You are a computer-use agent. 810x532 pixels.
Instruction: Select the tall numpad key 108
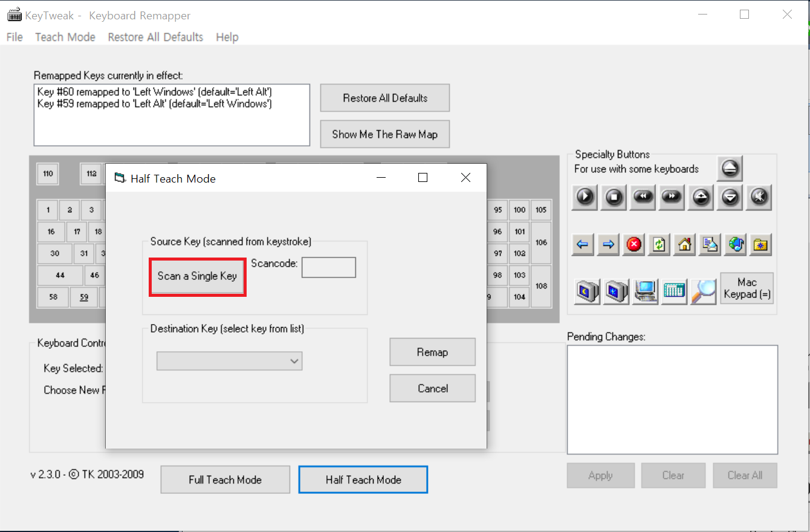point(541,286)
